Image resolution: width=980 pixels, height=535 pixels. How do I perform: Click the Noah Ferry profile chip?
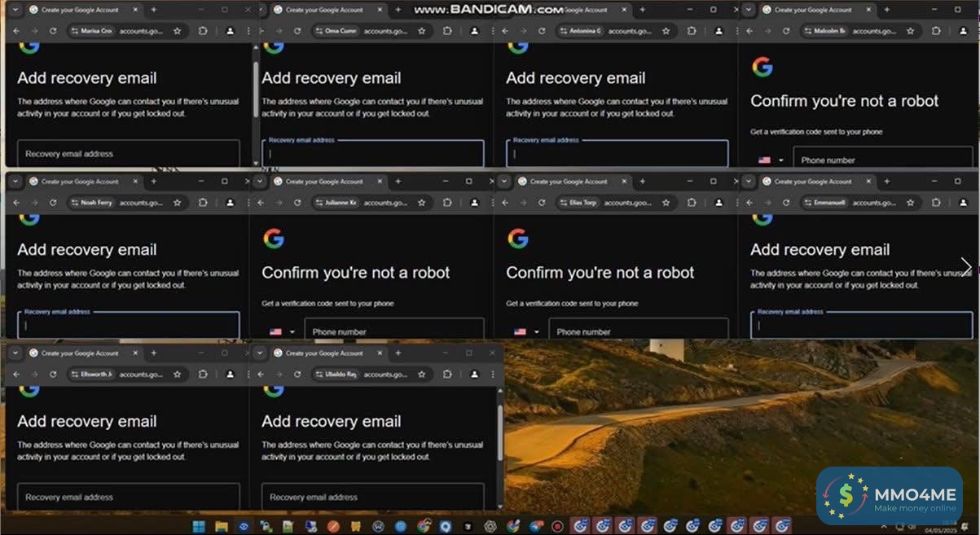pyautogui.click(x=91, y=203)
